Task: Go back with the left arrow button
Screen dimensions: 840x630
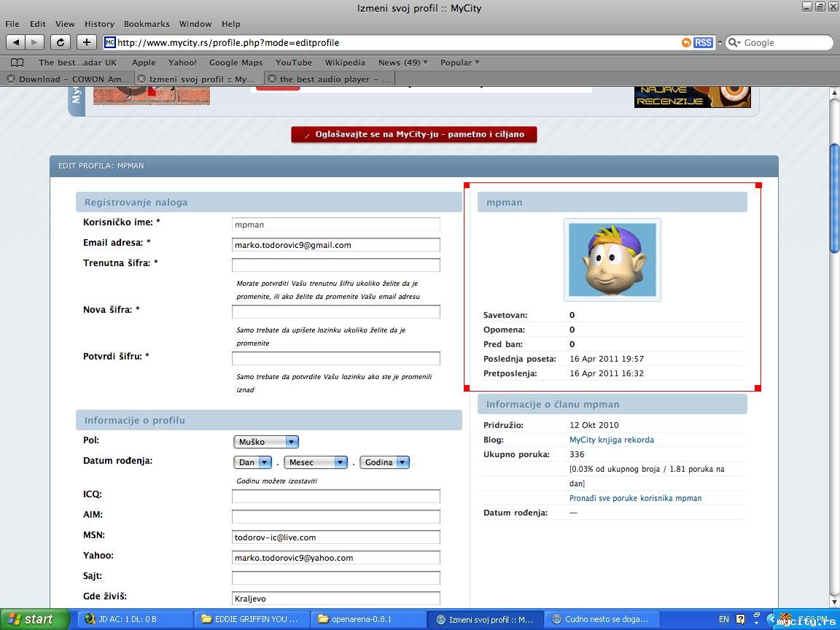Action: [x=16, y=42]
